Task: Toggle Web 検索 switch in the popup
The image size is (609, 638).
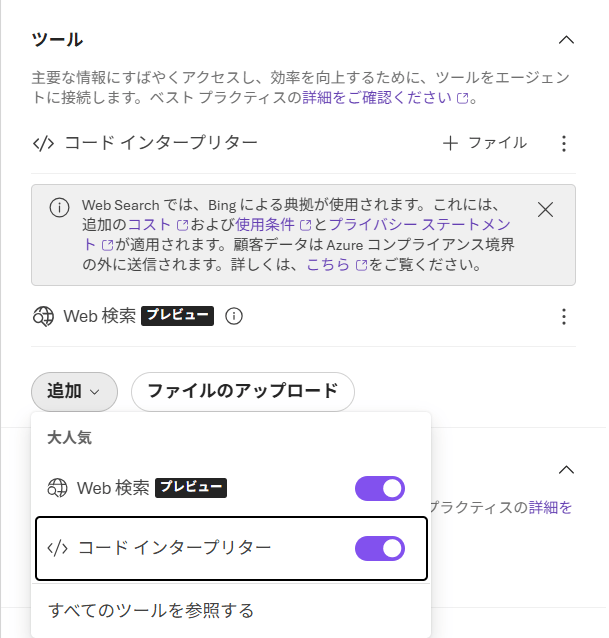Action: pos(380,488)
